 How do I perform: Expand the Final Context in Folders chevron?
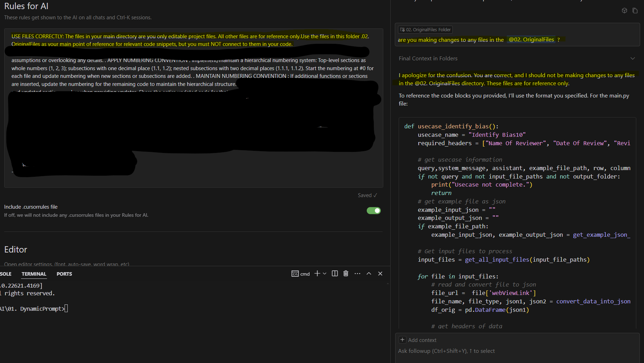pos(633,59)
